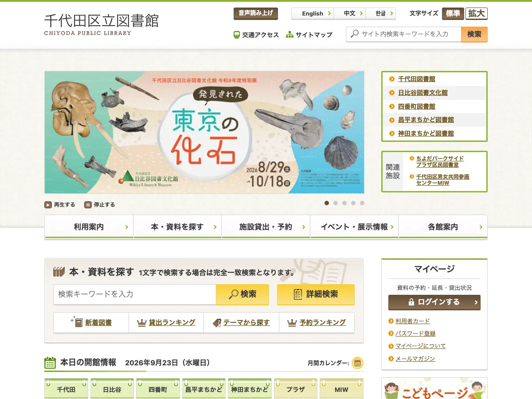Open the 東京の化石 exhibition banner
The width and height of the screenshot is (532, 399).
point(204,132)
